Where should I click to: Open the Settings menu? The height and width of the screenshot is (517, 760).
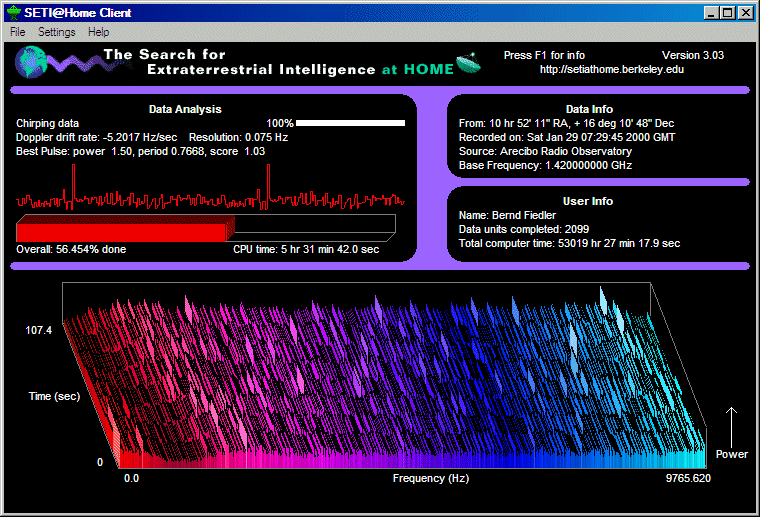coord(57,32)
